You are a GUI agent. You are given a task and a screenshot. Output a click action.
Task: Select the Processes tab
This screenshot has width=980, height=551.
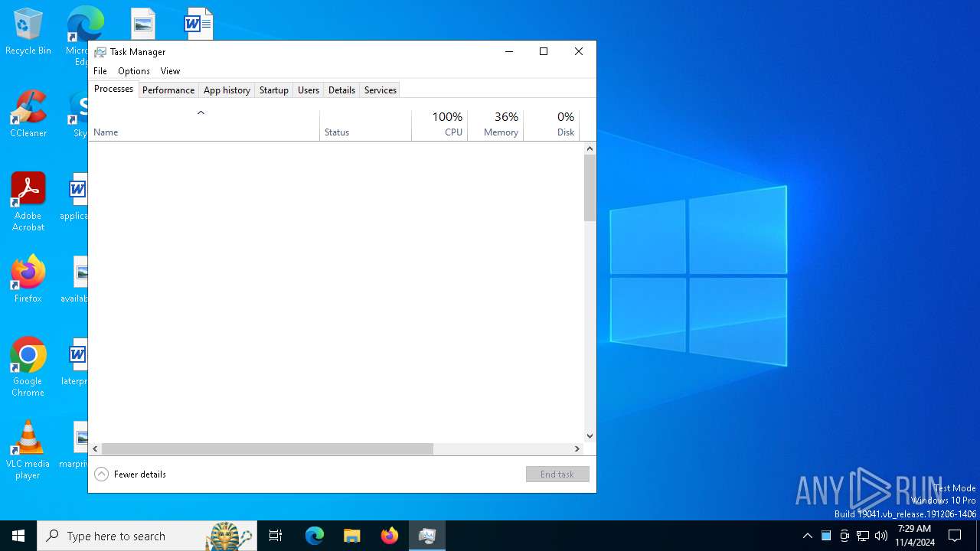coord(113,89)
